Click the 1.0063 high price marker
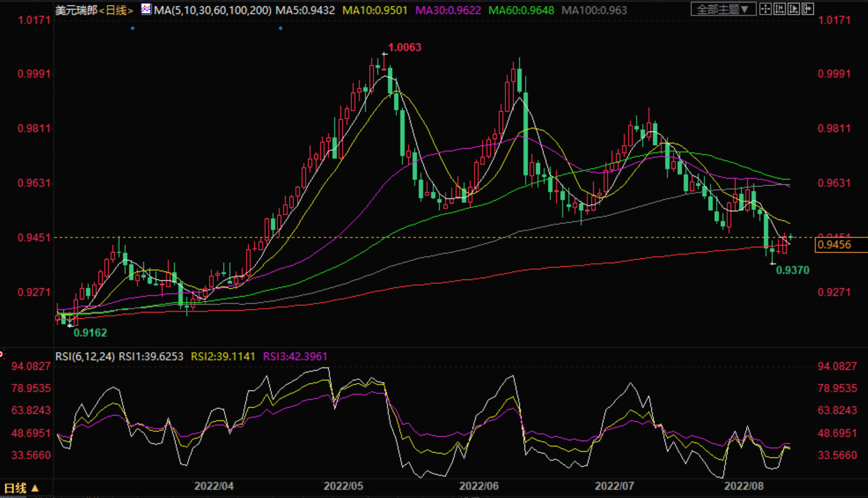This screenshot has height=498, width=868. [x=404, y=48]
